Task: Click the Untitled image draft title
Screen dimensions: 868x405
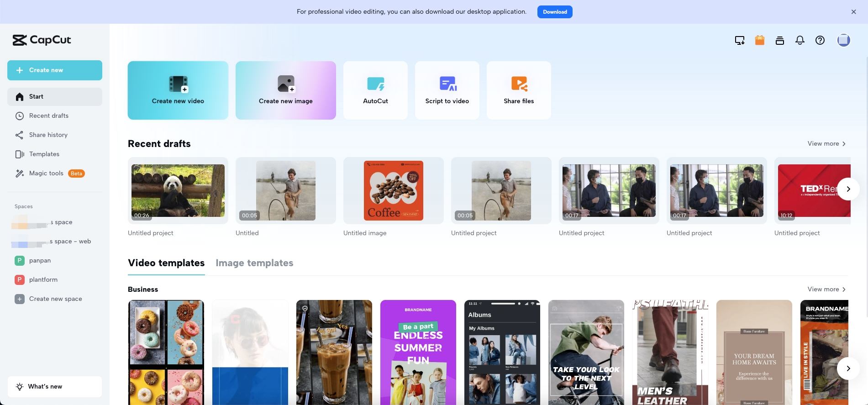Action: tap(365, 233)
